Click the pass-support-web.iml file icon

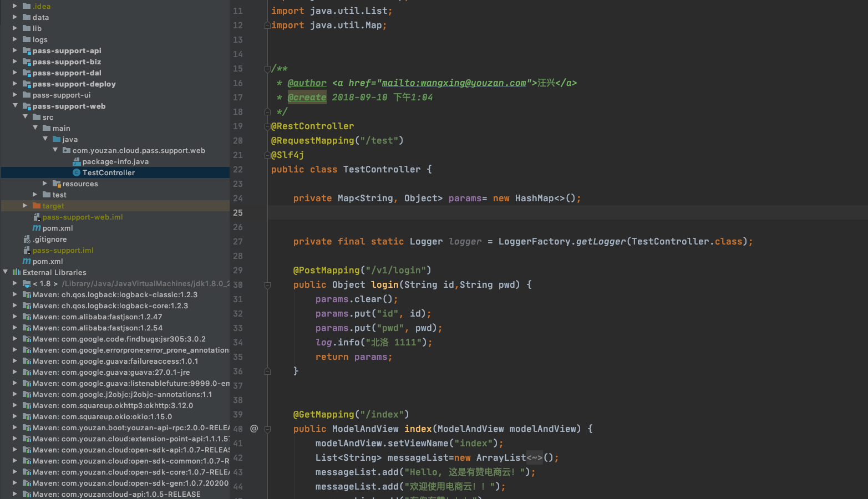pos(37,217)
